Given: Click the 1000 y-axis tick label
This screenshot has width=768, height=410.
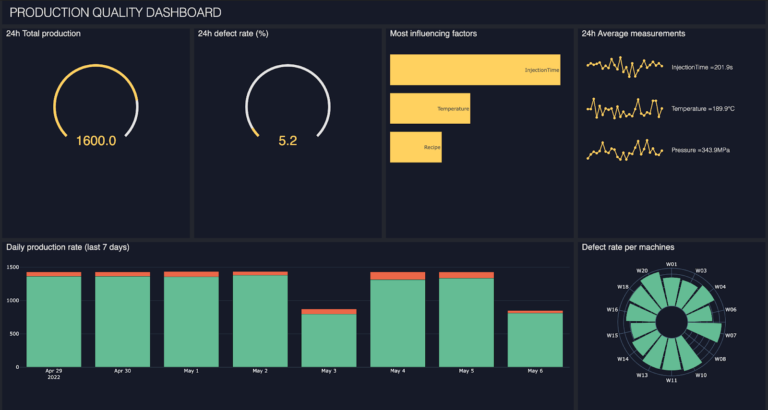Looking at the screenshot, I should 13,300.
